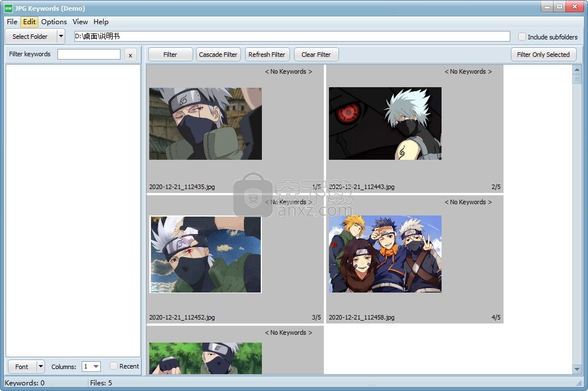Close the JPG Keywords window
Image resolution: width=588 pixels, height=391 pixels.
pos(574,7)
